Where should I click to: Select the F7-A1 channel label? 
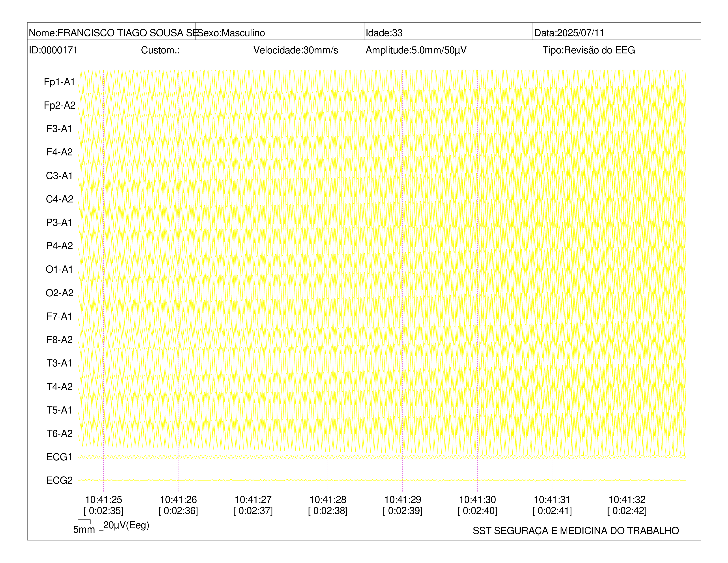pyautogui.click(x=59, y=316)
